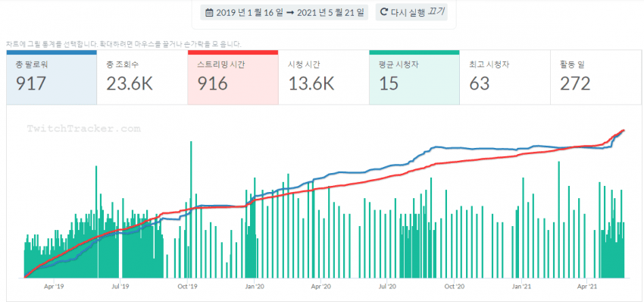Click the 23.6K total views value

click(x=130, y=83)
